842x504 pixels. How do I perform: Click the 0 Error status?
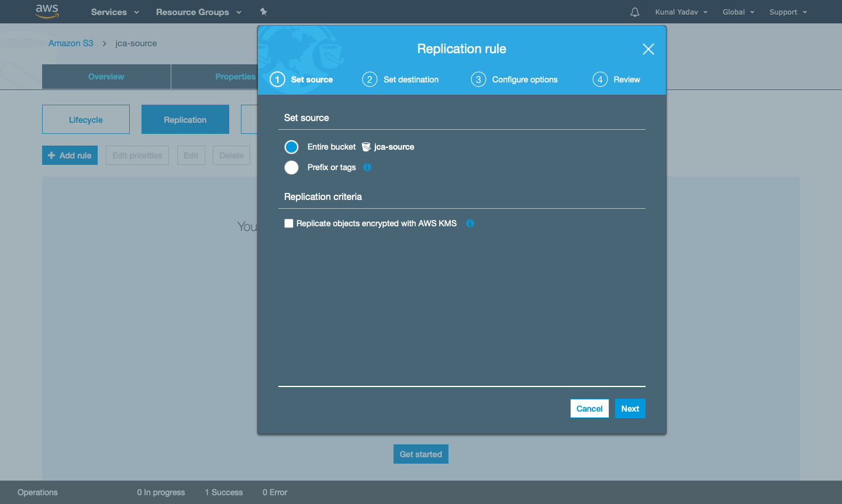pos(275,492)
